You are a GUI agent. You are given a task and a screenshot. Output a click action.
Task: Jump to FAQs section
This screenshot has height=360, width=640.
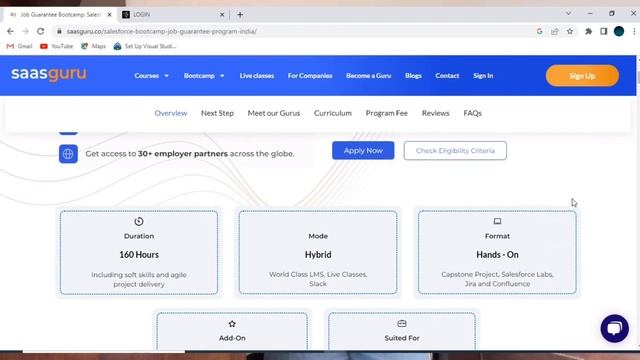(472, 113)
